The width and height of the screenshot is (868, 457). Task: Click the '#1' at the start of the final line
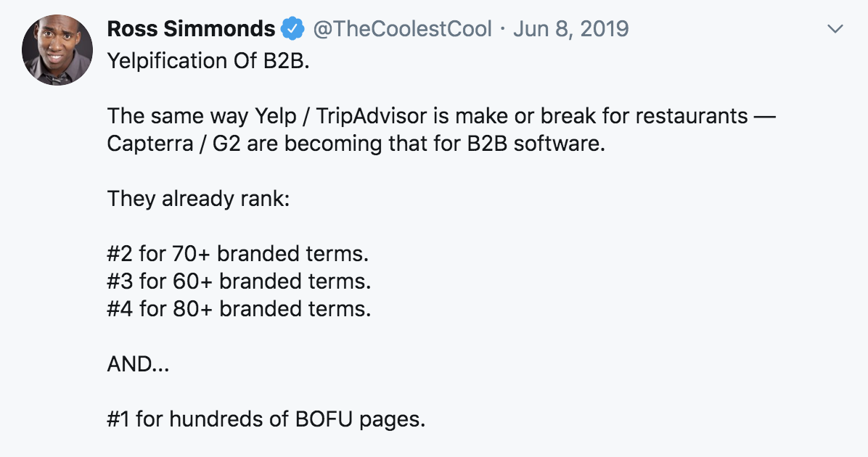click(118, 419)
